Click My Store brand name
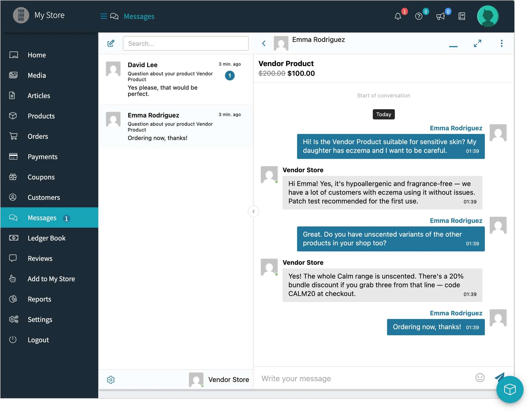Screen dimensions: 532x412 [x=49, y=15]
